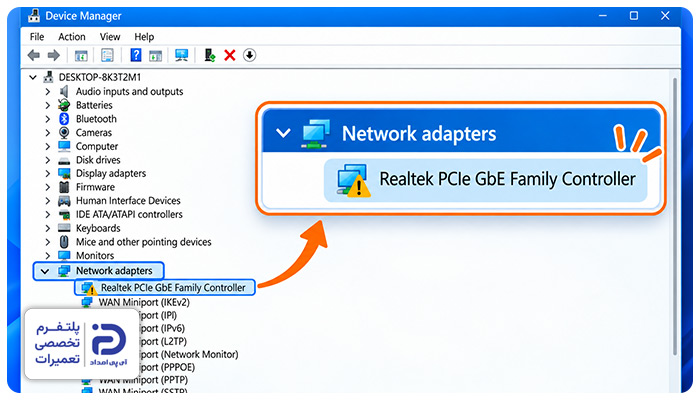Viewport: 700px width, 400px height.
Task: Select the IDE ATA/ATAPI controllers label
Action: click(129, 214)
